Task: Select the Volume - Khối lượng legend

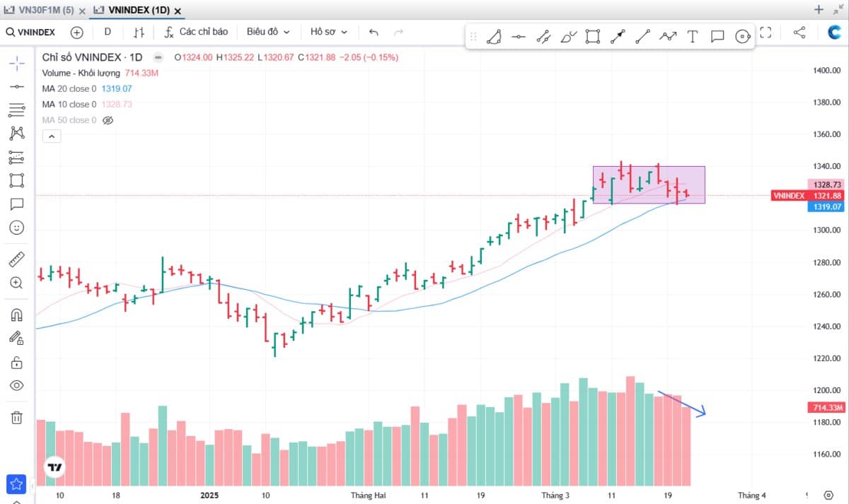Action: pos(82,73)
